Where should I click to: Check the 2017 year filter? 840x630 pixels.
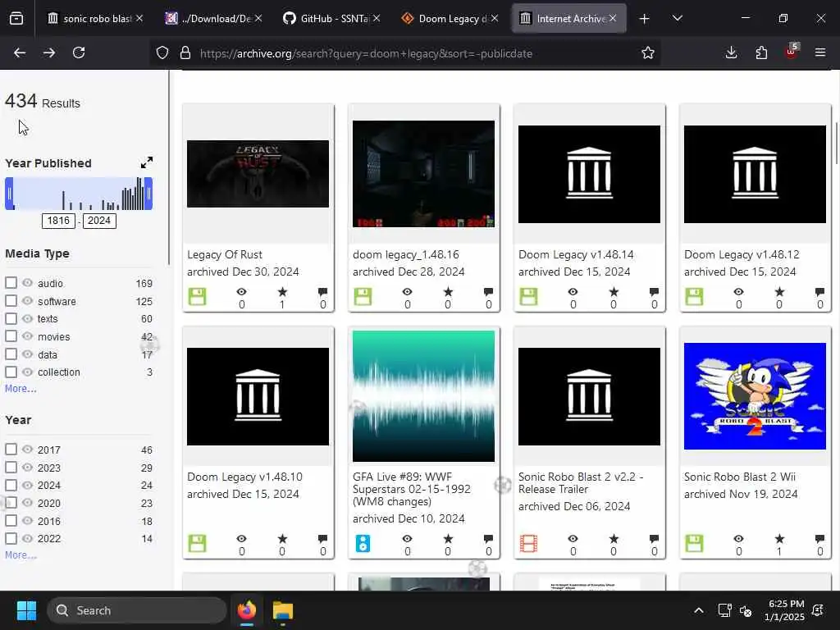[11, 450]
